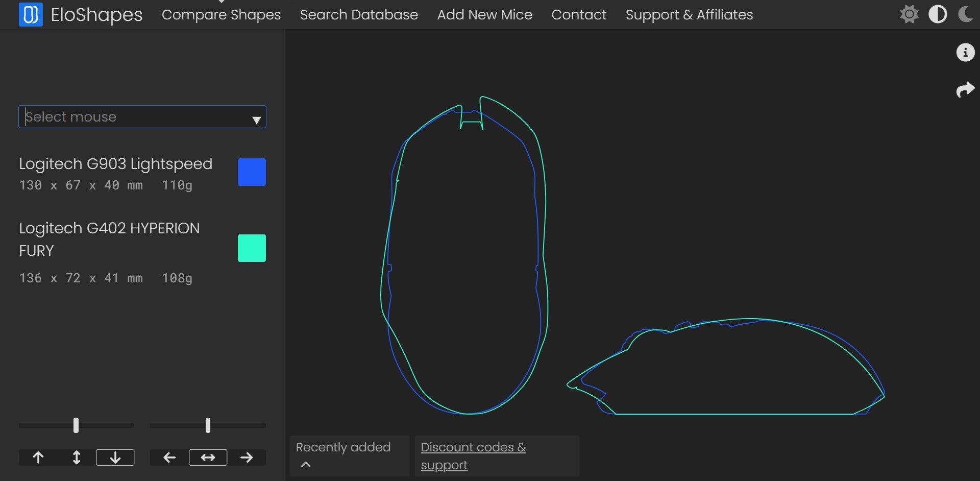Align mice left with left arrow
Viewport: 980px width, 481px height.
[169, 458]
